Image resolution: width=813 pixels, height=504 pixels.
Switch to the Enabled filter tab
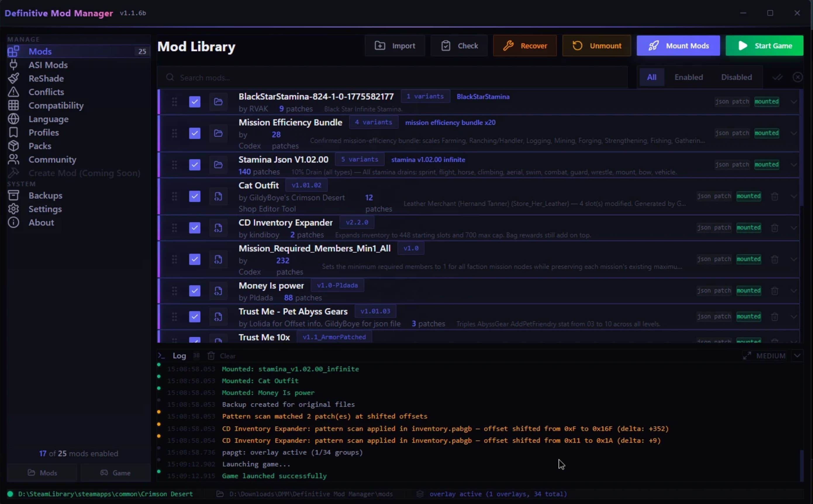688,77
